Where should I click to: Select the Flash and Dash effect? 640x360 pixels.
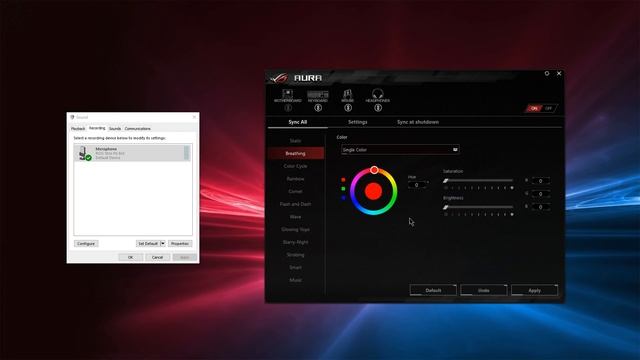[296, 204]
